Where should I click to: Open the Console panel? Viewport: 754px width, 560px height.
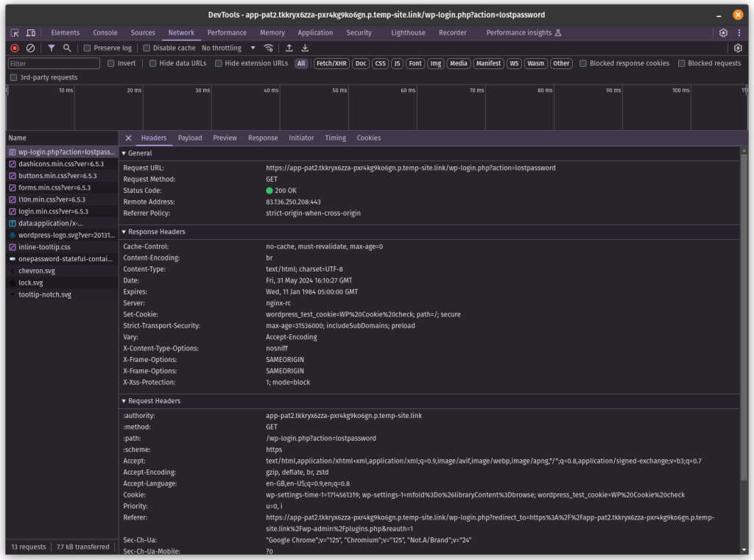coord(105,32)
